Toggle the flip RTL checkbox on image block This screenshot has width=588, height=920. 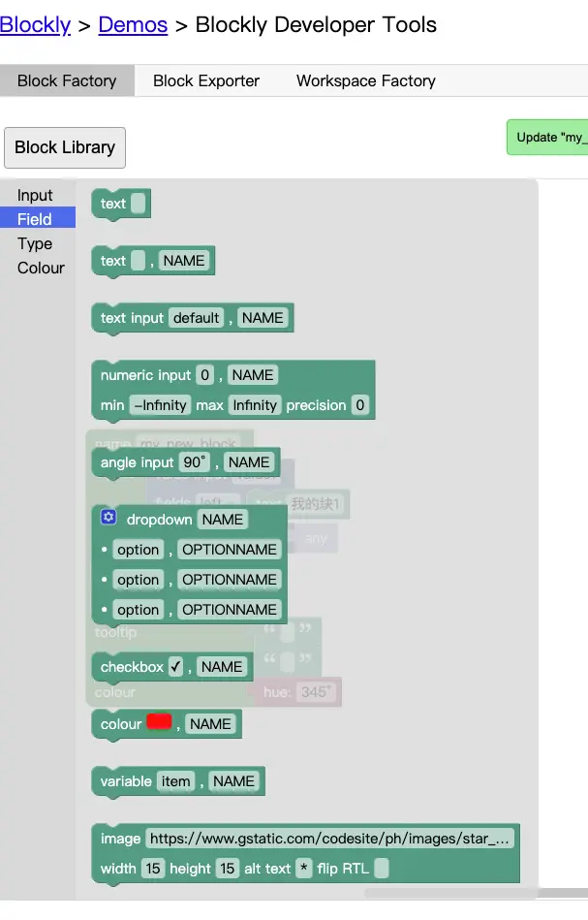tap(381, 869)
